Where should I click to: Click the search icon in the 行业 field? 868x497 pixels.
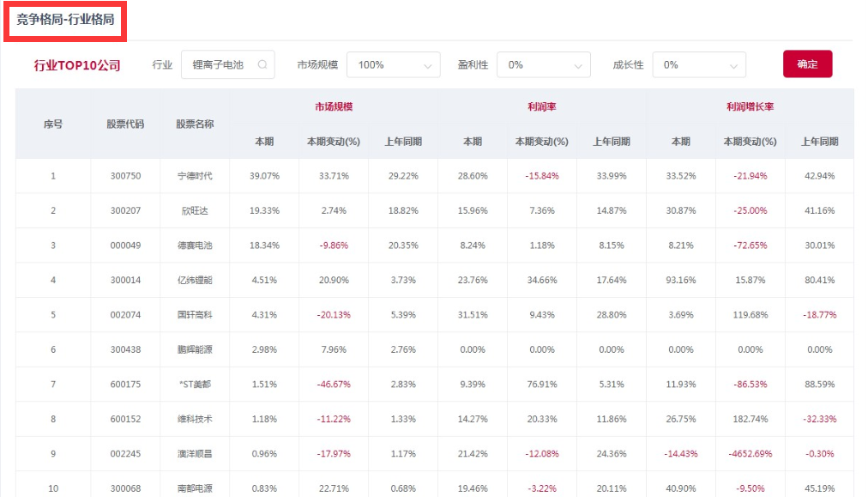(x=262, y=65)
